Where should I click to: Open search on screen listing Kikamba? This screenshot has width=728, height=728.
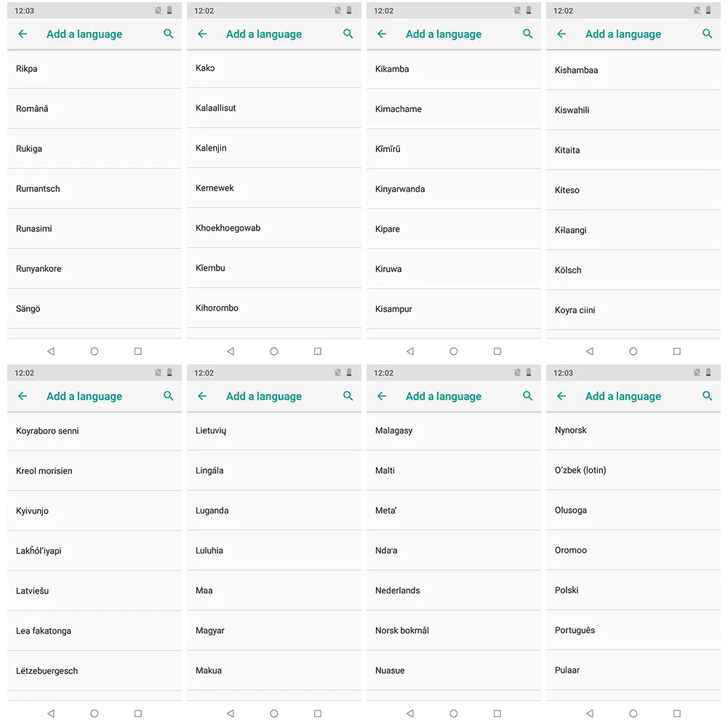tap(527, 34)
